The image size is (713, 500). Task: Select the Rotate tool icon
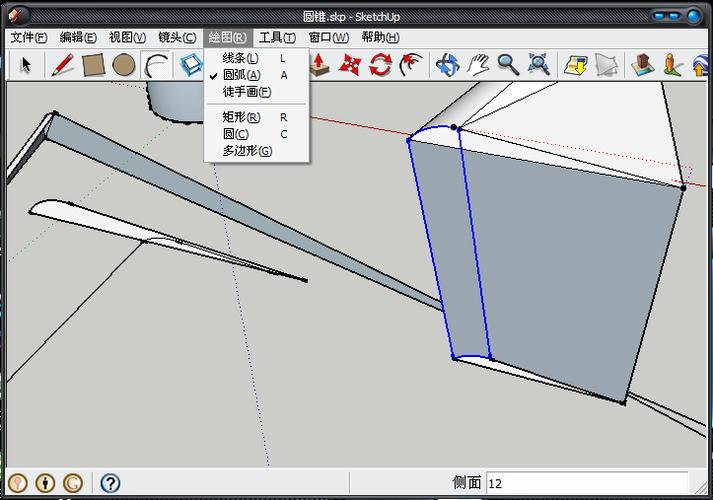(x=380, y=65)
